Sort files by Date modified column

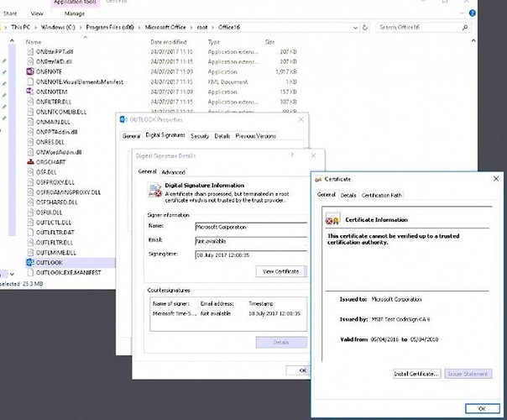(x=168, y=41)
